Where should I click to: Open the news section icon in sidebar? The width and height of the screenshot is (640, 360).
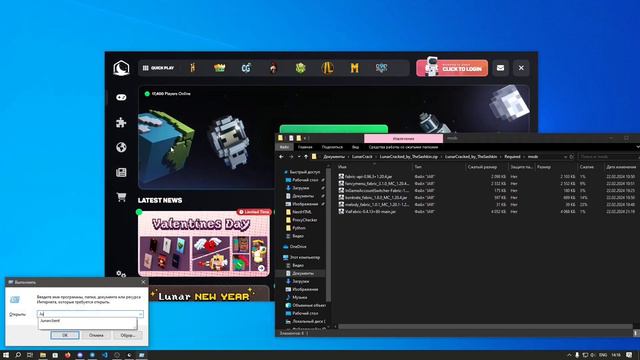[121, 172]
